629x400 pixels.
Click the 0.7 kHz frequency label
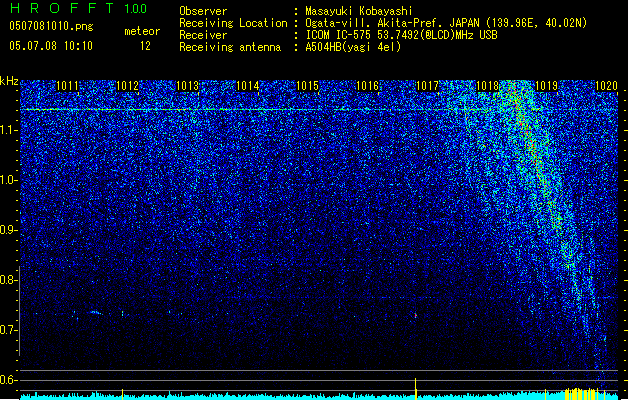coord(9,330)
